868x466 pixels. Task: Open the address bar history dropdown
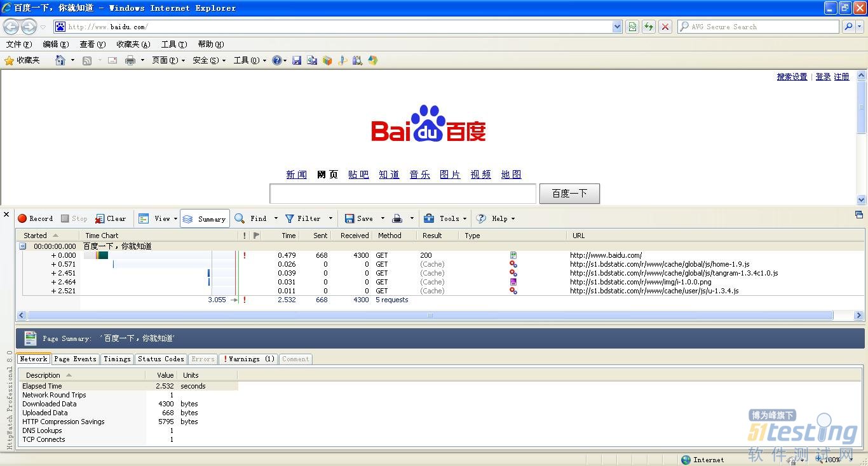pos(617,27)
